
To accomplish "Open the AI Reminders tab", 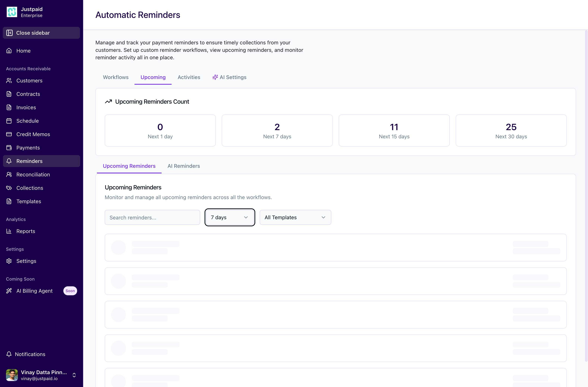I will point(184,166).
